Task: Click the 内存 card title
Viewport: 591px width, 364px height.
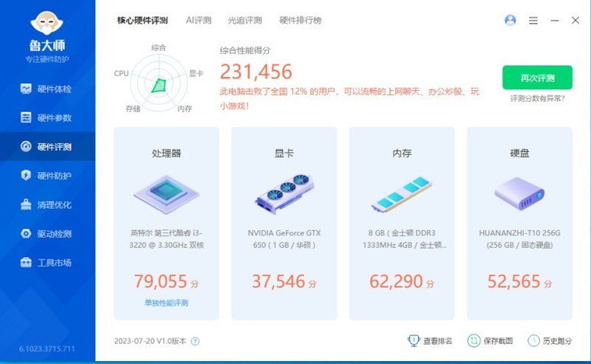Action: (402, 154)
